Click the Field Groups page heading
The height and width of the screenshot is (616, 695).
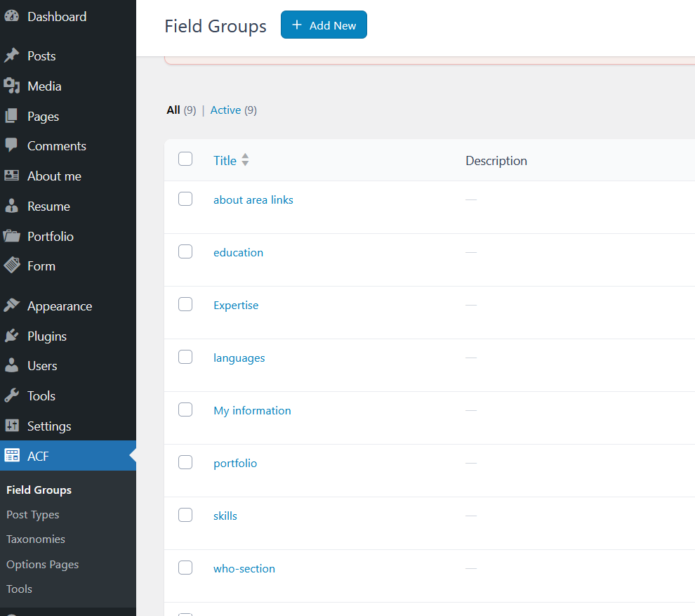(216, 26)
